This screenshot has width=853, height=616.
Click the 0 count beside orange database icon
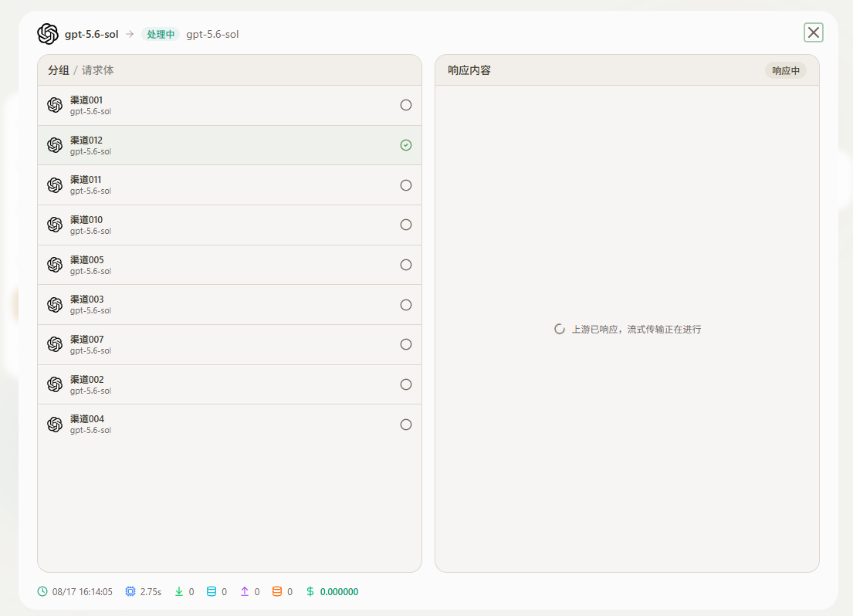(289, 591)
